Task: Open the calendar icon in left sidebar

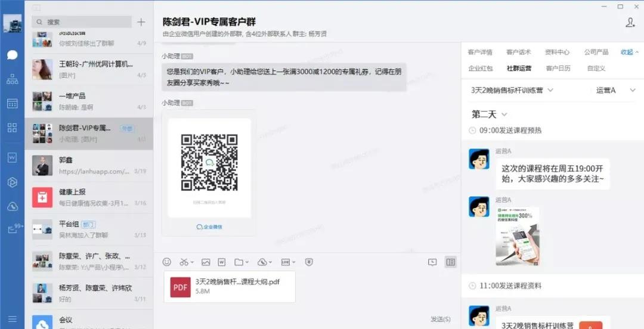Action: coord(12,103)
